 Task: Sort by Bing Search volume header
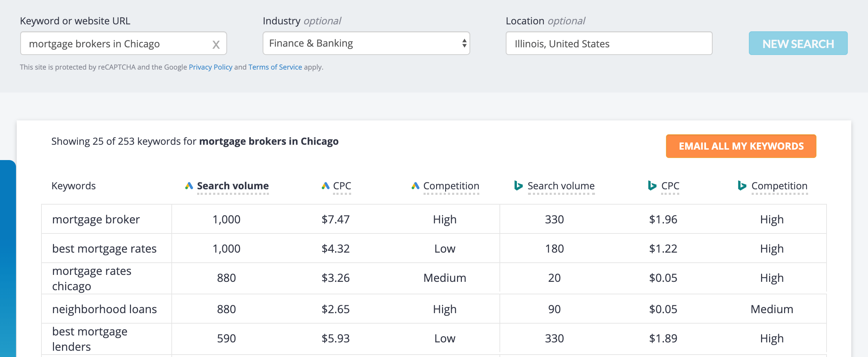click(561, 186)
